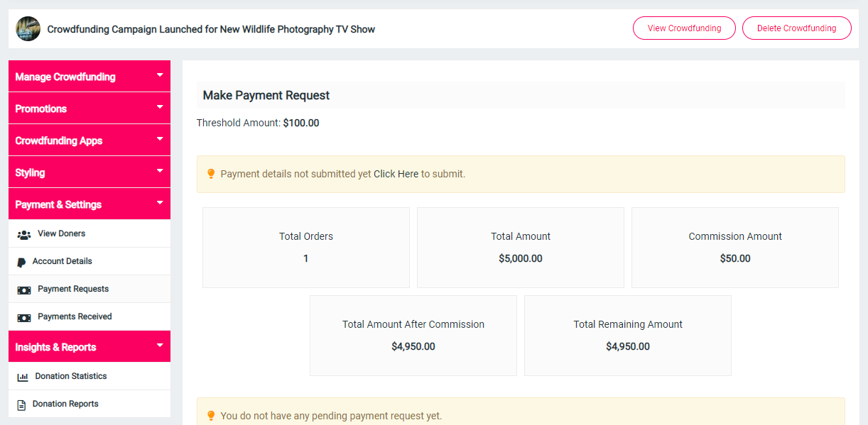Click the PayPal Account Details icon
The image size is (868, 425).
(x=22, y=262)
